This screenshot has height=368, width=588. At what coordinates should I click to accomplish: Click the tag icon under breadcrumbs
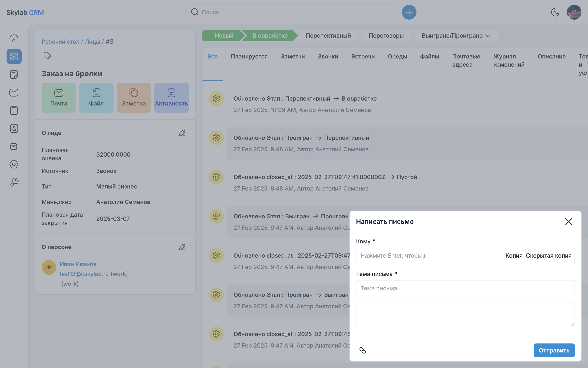47,55
